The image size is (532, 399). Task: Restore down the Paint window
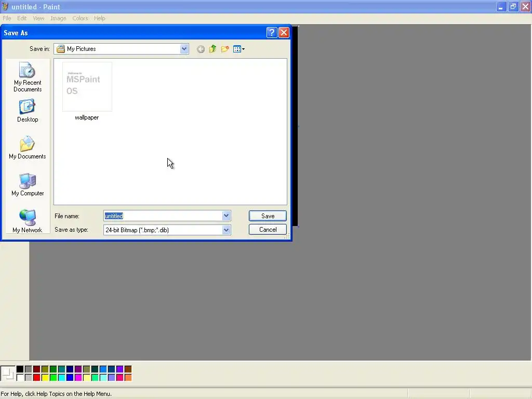[513, 6]
